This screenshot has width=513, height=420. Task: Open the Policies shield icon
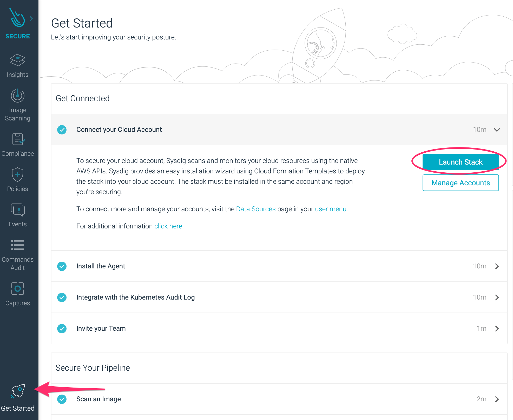coord(18,174)
